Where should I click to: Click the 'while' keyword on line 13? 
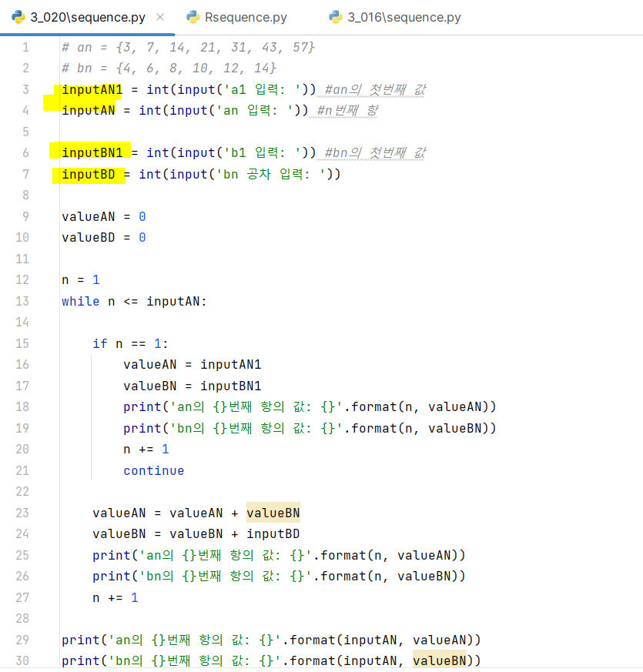[x=81, y=301]
